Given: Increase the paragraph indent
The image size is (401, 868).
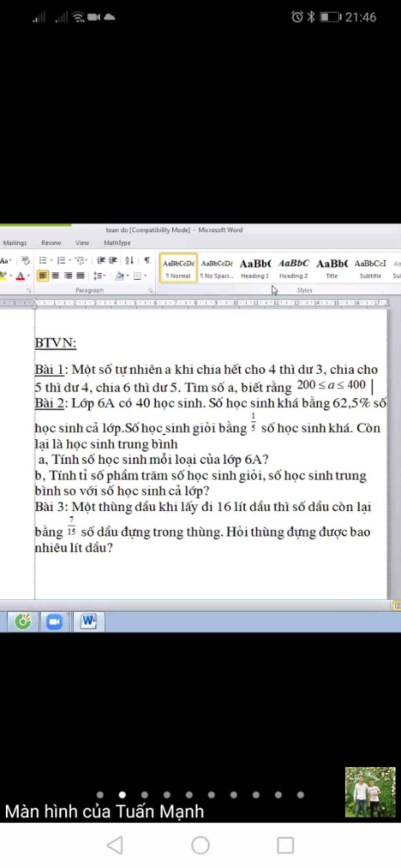Looking at the screenshot, I should click(113, 260).
